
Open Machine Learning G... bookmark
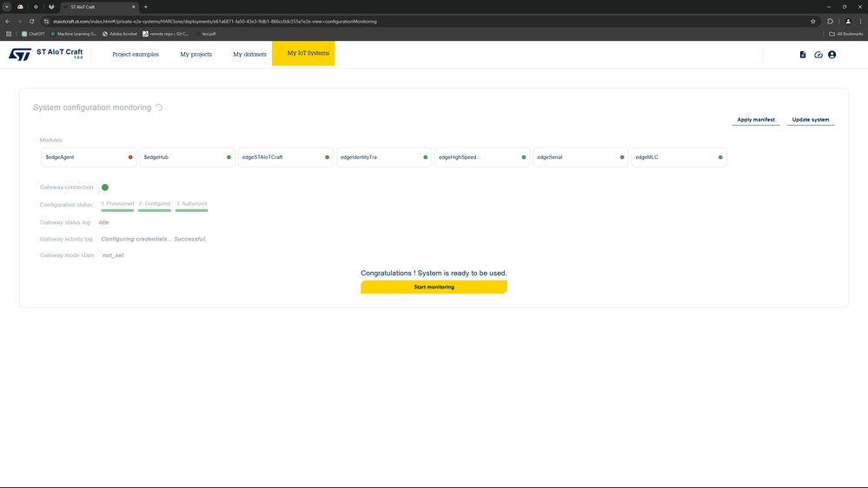coord(74,34)
